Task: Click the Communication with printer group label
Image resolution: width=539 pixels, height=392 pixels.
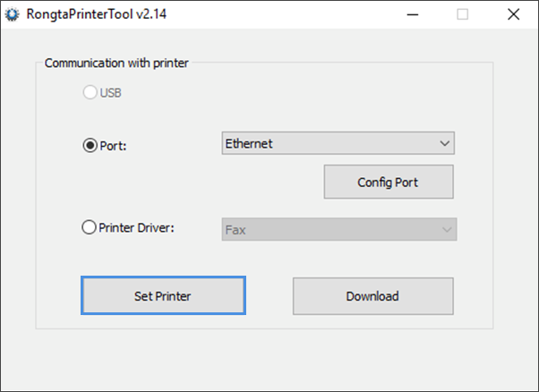Action: [x=116, y=64]
